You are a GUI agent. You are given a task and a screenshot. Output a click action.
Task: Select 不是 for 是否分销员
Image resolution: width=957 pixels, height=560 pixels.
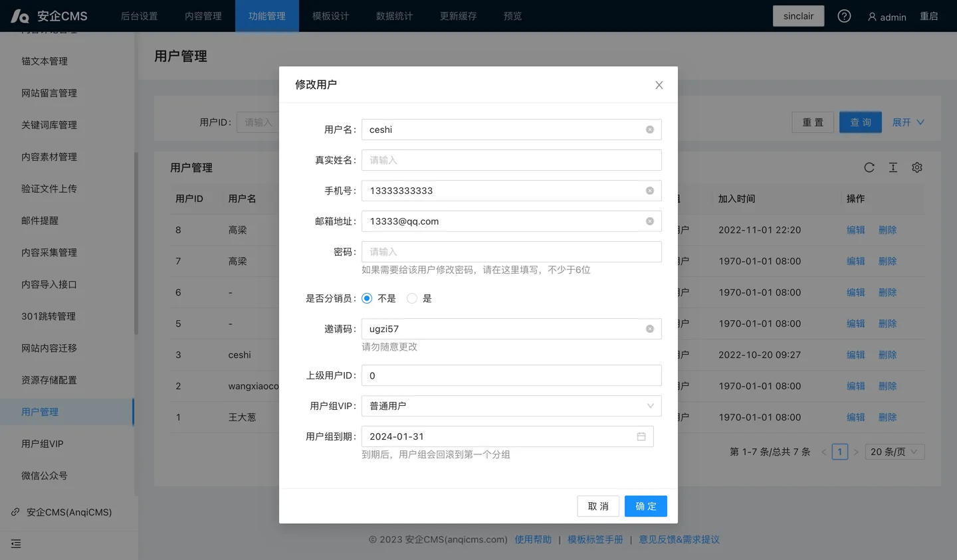pos(367,298)
